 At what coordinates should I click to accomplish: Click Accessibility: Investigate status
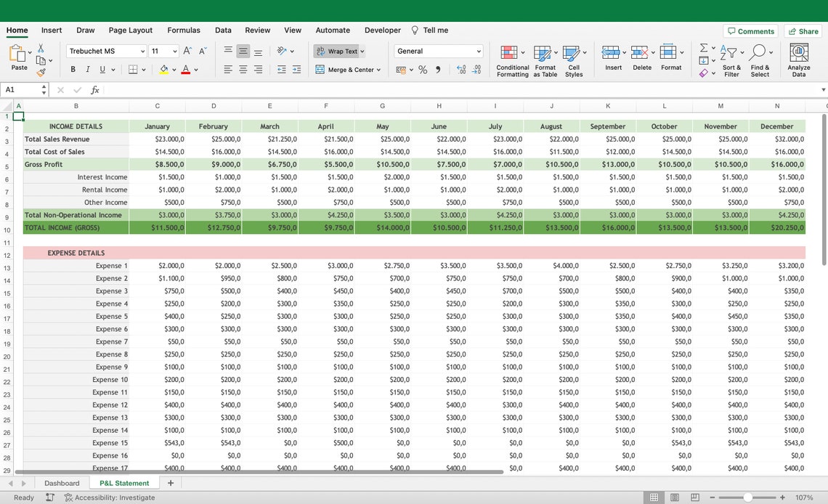[110, 497]
